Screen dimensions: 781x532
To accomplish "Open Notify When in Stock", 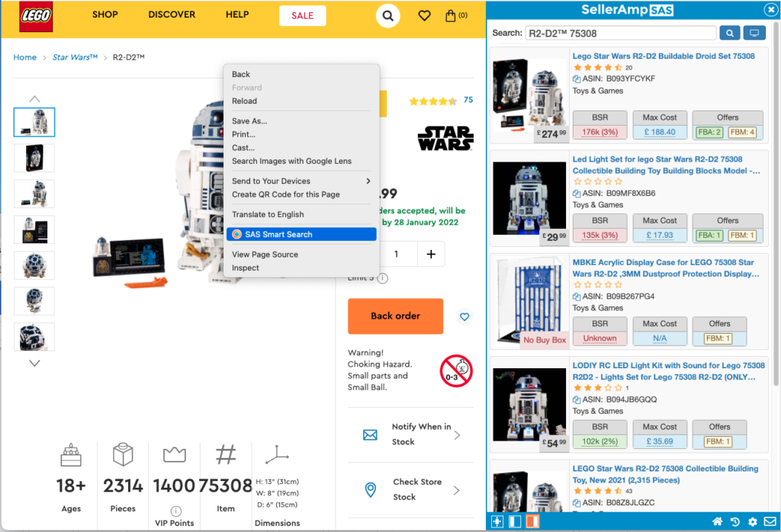I will point(410,434).
